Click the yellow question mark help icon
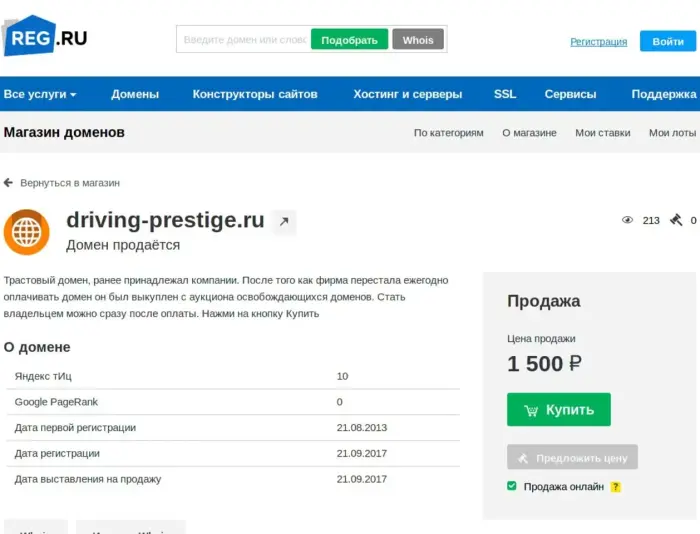 (x=616, y=487)
